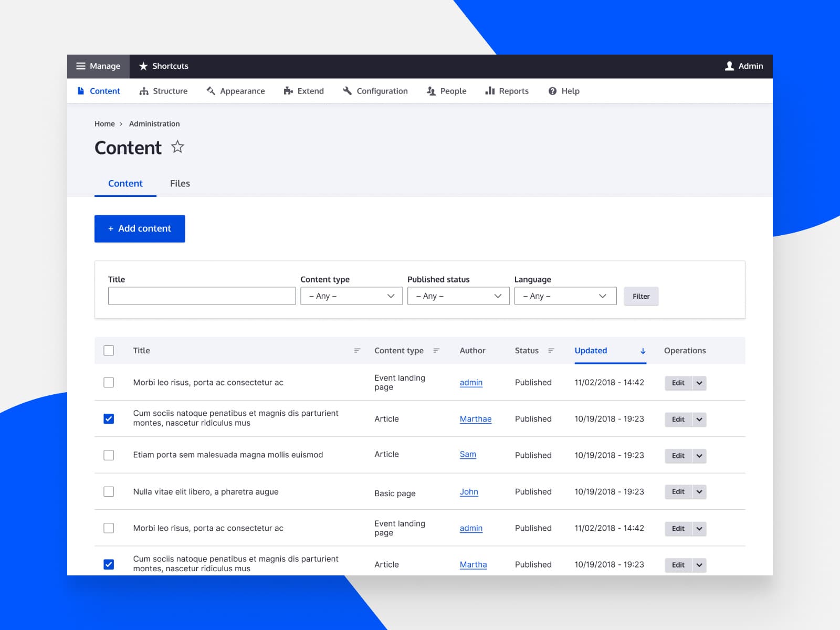Open Configuration via the wrench icon
This screenshot has height=630, width=840.
coord(346,90)
